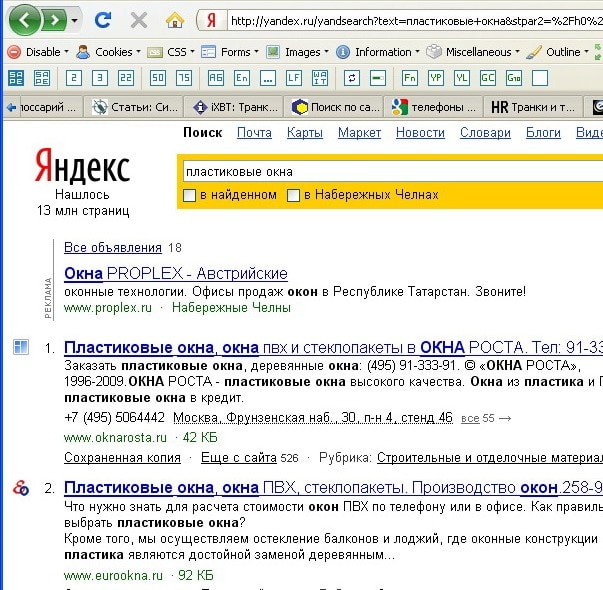This screenshot has width=603, height=590.
Task: Tick the 'в Набережных Челнах' checkbox
Action: tap(293, 195)
